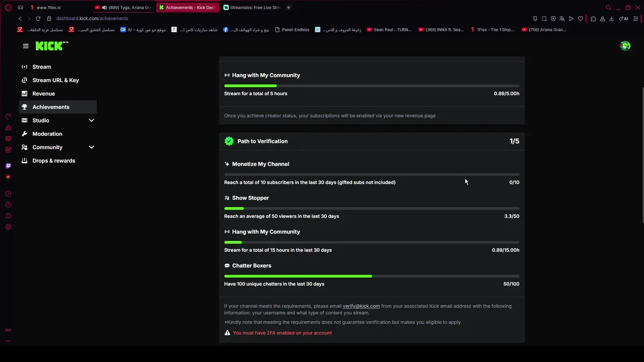The width and height of the screenshot is (644, 362).
Task: Click the Drops & rewards icon
Action: tap(25, 161)
